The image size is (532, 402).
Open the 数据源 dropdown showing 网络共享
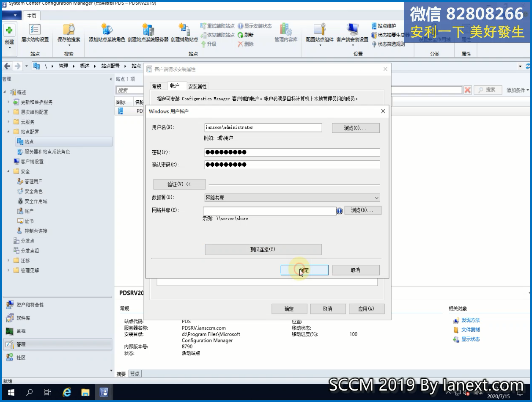click(x=292, y=198)
